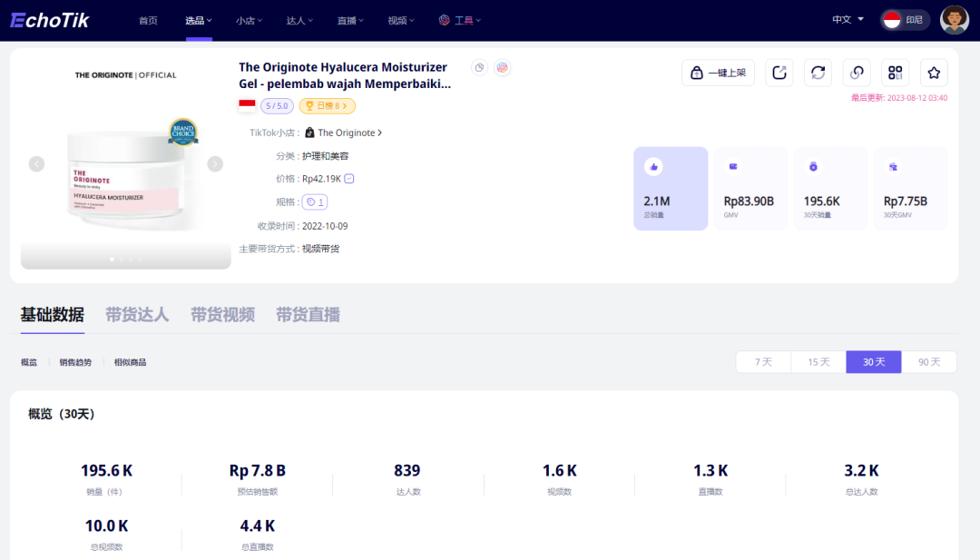This screenshot has height=560, width=980.
Task: Click the EchoTik logo
Action: (50, 21)
